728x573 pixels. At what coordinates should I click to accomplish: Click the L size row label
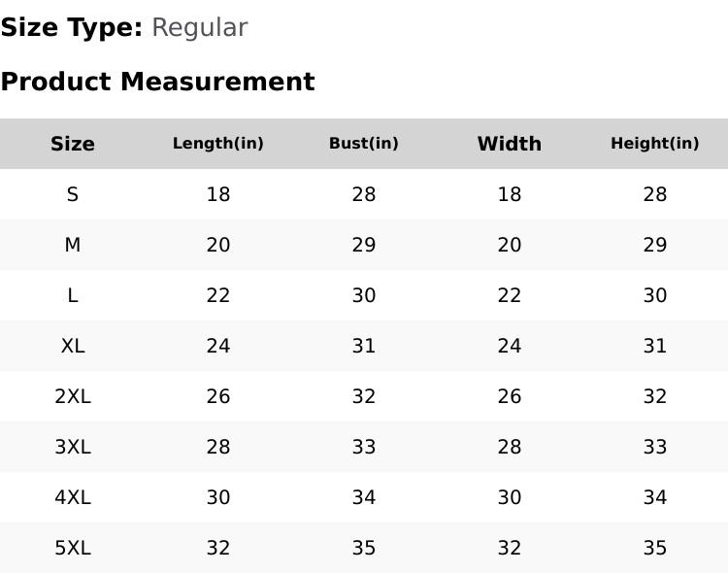pos(73,295)
